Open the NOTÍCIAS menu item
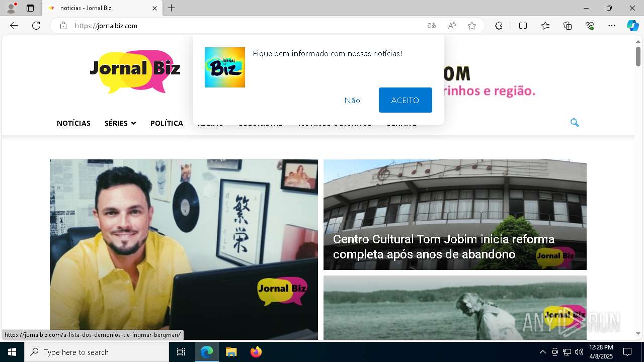 [73, 123]
